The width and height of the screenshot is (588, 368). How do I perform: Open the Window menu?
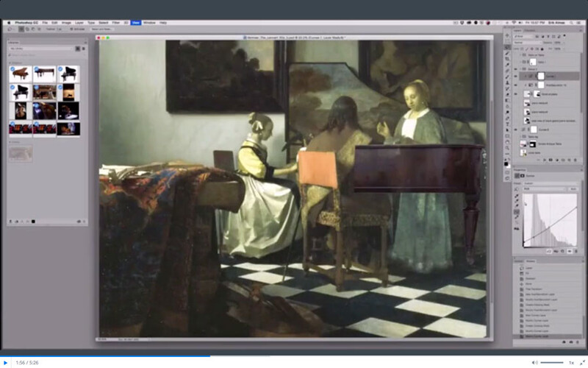(x=149, y=23)
